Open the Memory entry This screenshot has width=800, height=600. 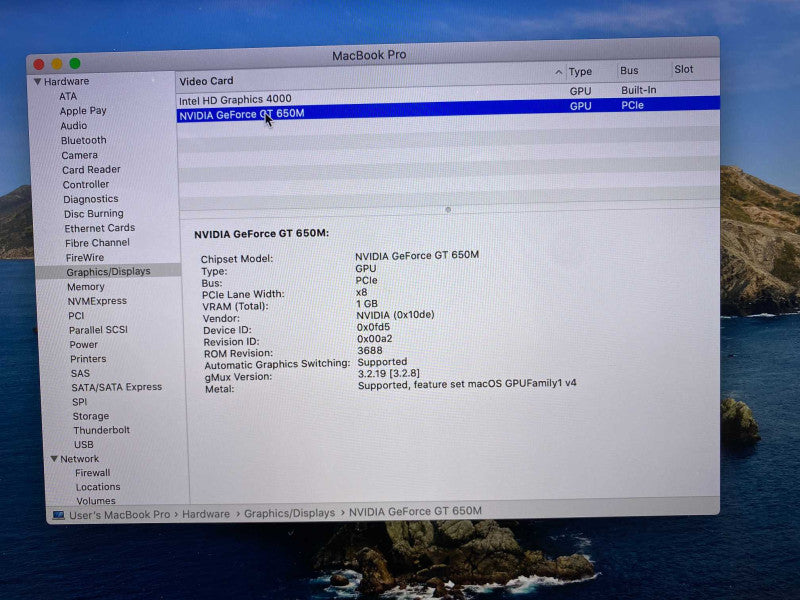85,287
